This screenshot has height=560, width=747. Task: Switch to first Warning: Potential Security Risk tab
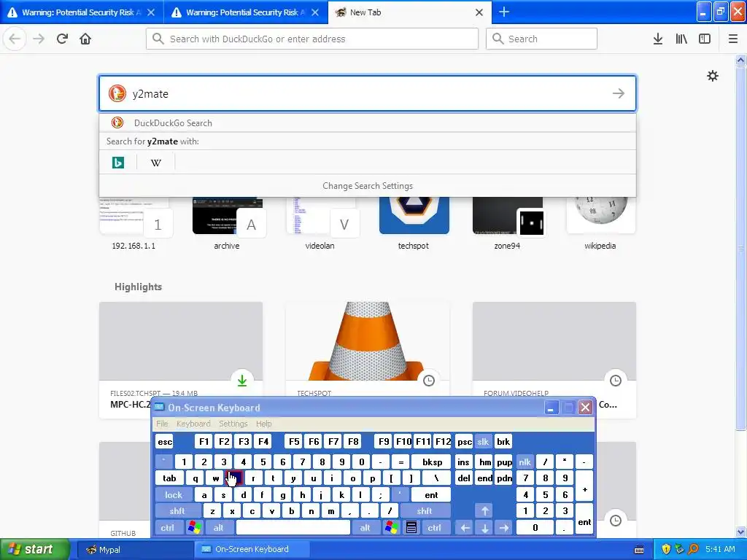pos(82,12)
